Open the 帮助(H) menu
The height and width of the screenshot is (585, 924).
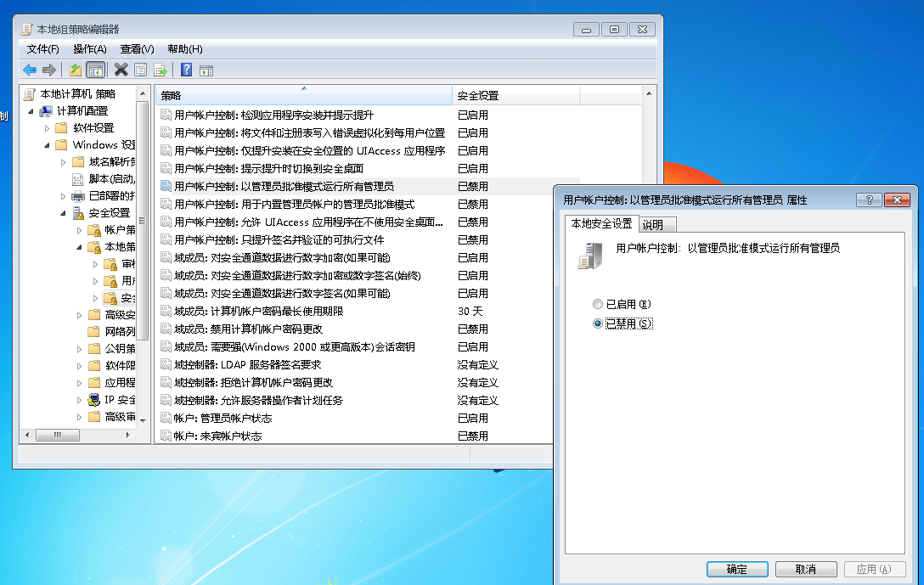coord(184,49)
